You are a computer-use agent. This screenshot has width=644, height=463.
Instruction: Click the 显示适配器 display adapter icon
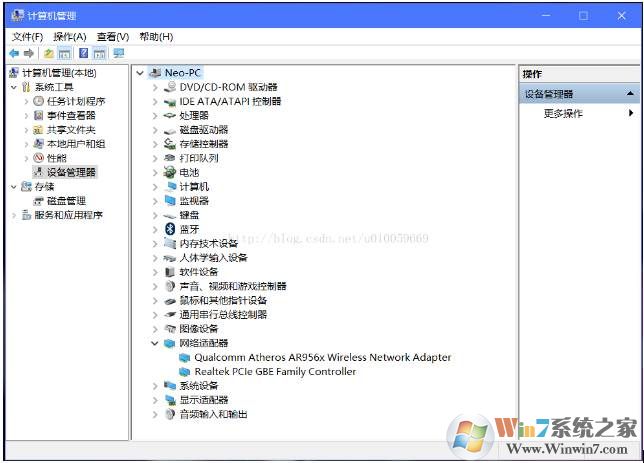(170, 400)
